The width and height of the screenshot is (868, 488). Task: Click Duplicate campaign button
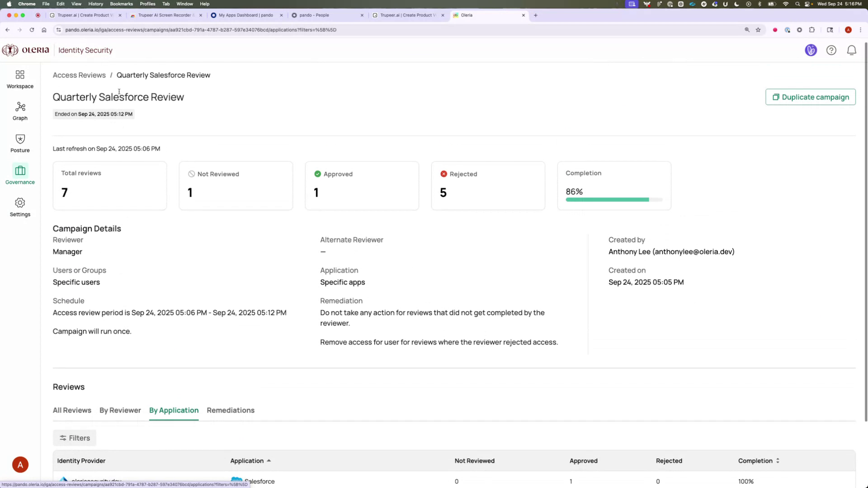(810, 97)
